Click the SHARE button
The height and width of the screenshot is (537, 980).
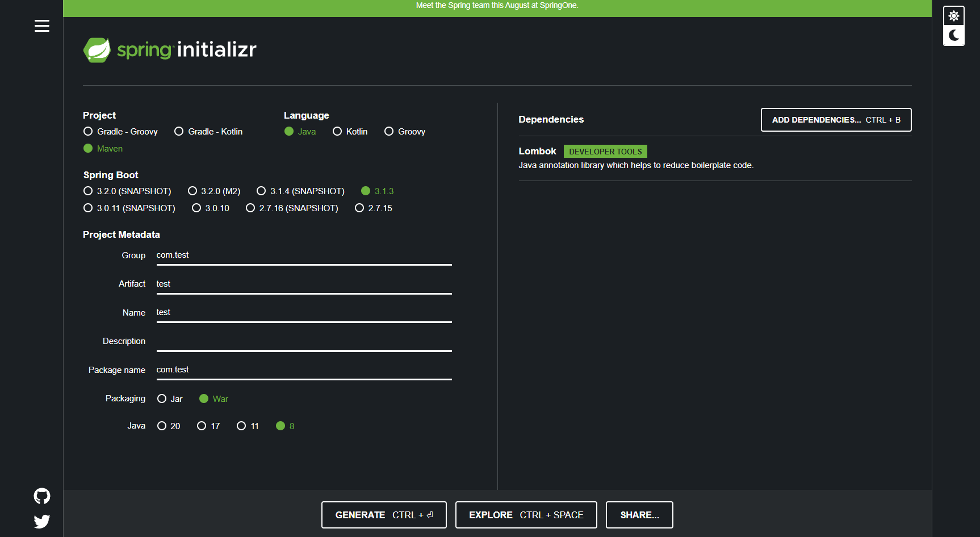point(639,515)
